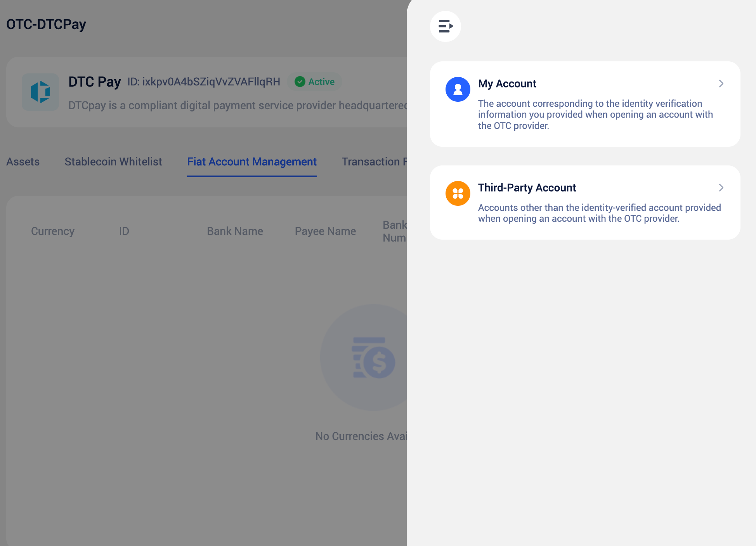The width and height of the screenshot is (756, 546).
Task: Click the DTC Pay logo icon
Action: (40, 92)
